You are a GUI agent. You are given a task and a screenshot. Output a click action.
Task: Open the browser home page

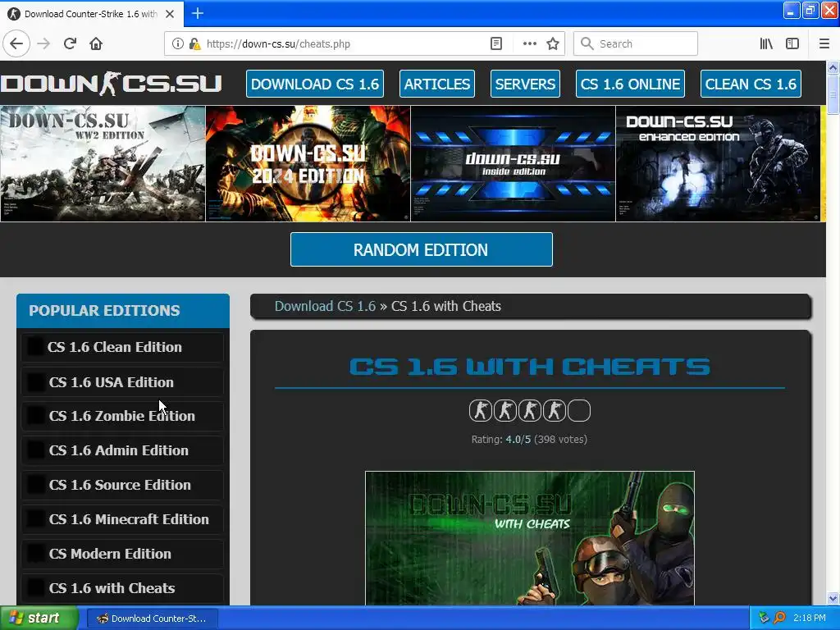pos(96,43)
